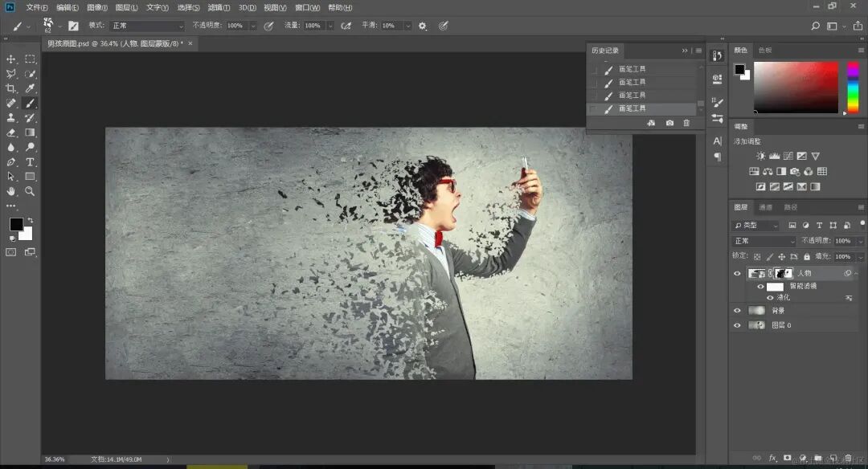Select the Zoom tool

coord(30,191)
